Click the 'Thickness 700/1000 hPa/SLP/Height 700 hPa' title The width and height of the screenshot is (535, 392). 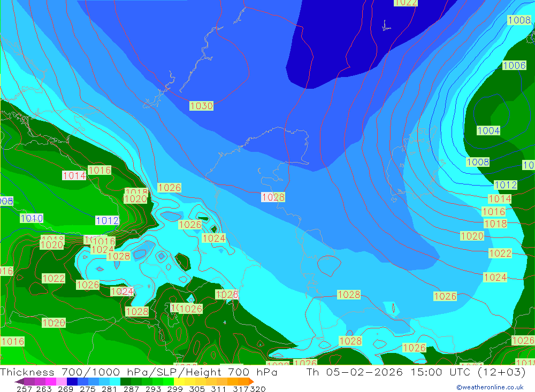click(139, 372)
